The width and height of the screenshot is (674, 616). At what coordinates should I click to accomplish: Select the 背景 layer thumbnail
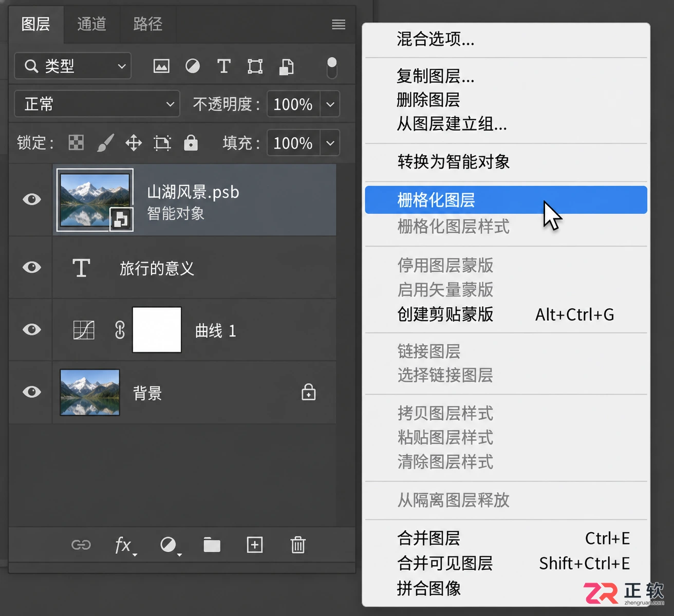(x=90, y=393)
